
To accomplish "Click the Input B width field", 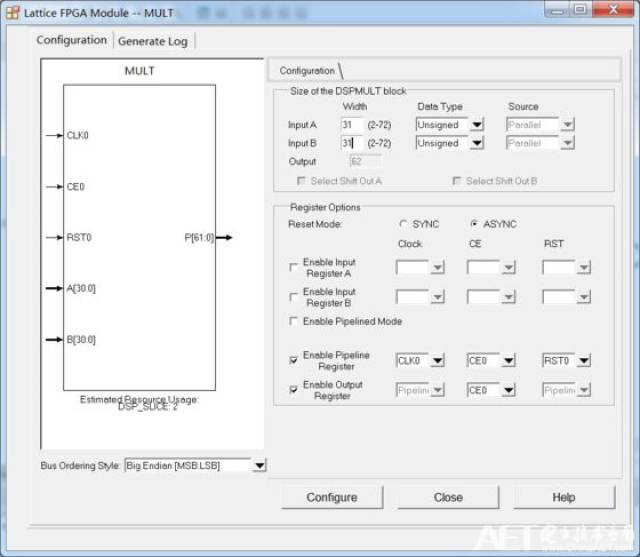I will (x=351, y=143).
